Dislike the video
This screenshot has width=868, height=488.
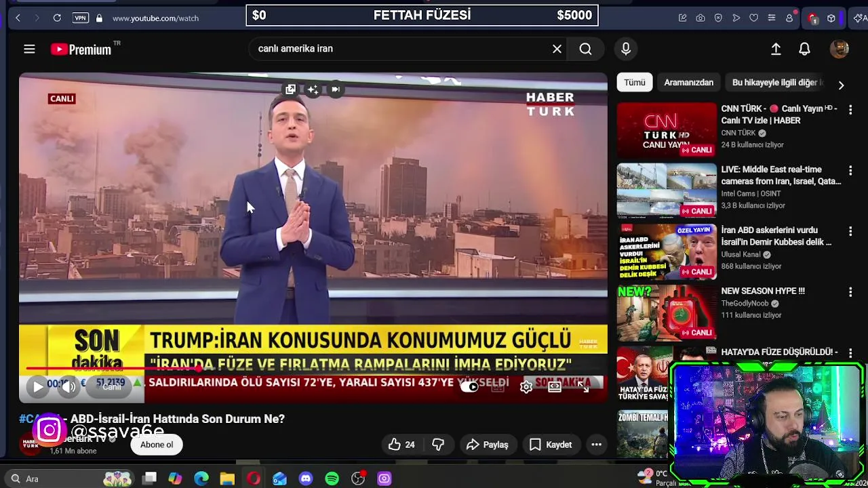pyautogui.click(x=438, y=445)
